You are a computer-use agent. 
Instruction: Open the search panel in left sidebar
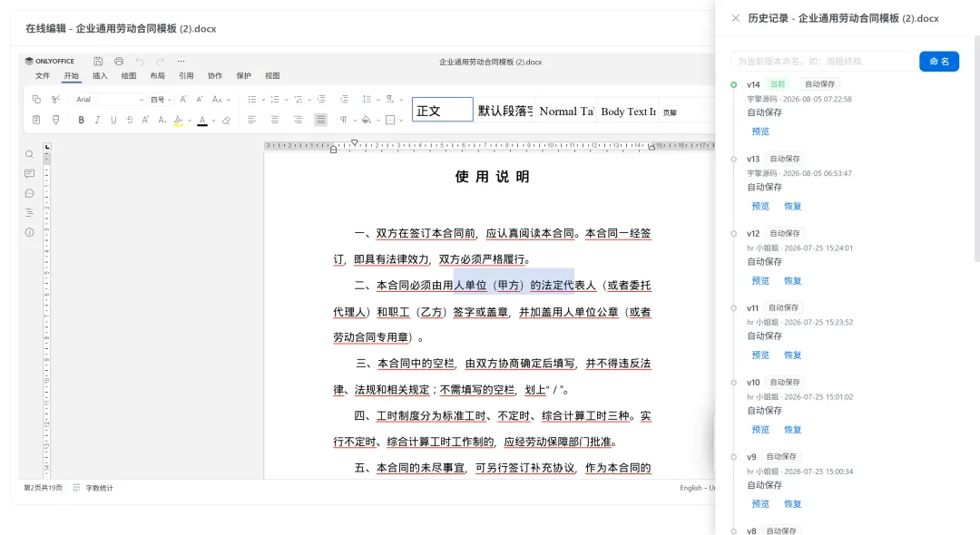pyautogui.click(x=29, y=154)
